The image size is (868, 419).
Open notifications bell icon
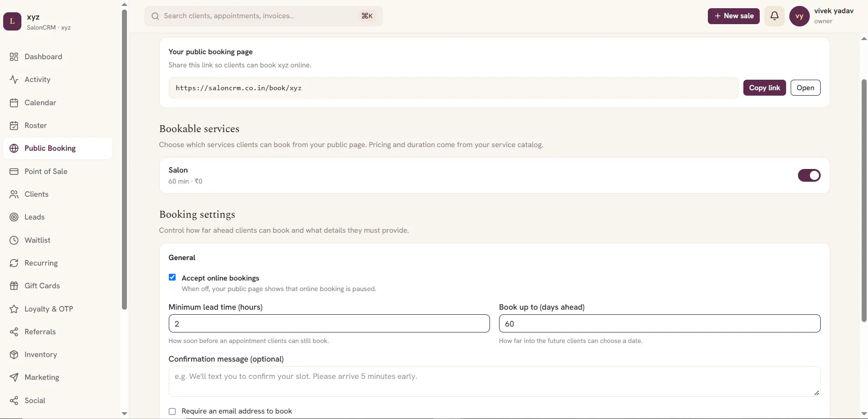click(x=774, y=16)
